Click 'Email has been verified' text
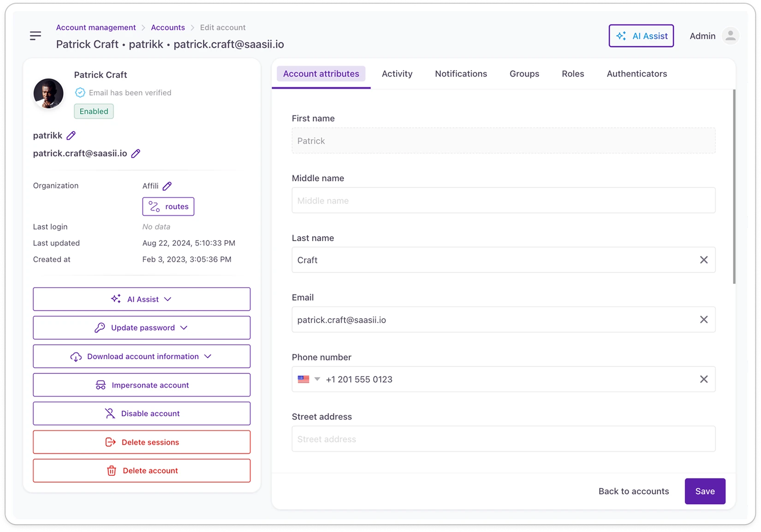Image resolution: width=761 pixels, height=532 pixels. (x=130, y=93)
